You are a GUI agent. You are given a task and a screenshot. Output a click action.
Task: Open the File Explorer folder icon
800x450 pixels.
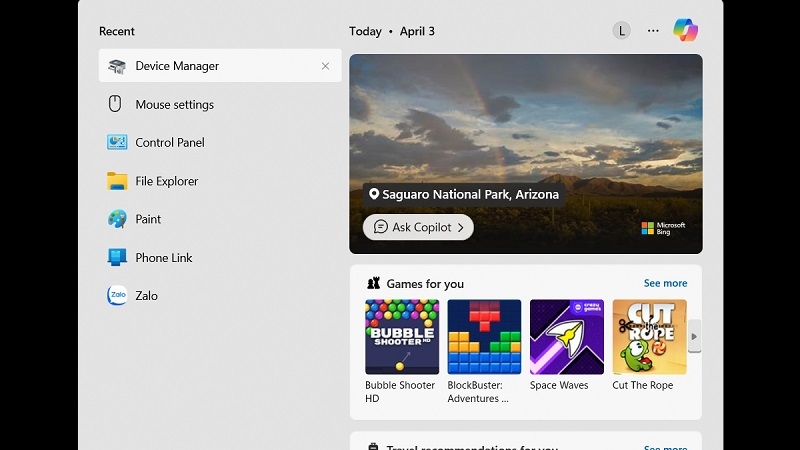(x=117, y=181)
